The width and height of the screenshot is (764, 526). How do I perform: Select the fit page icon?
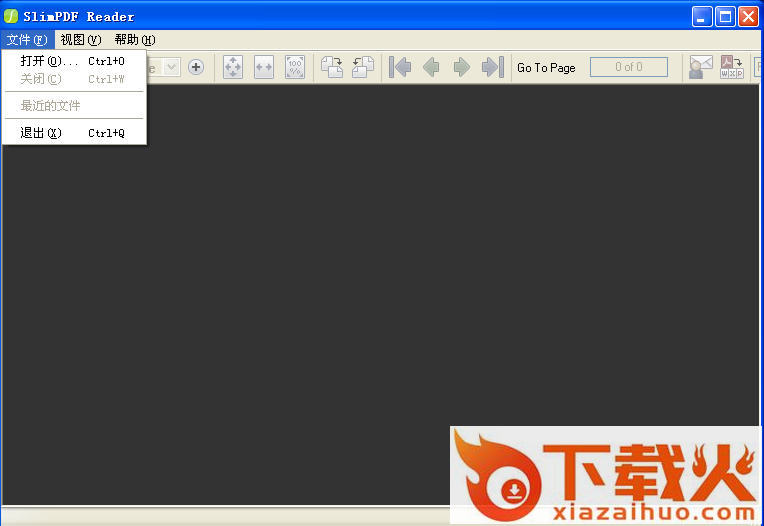click(x=232, y=67)
